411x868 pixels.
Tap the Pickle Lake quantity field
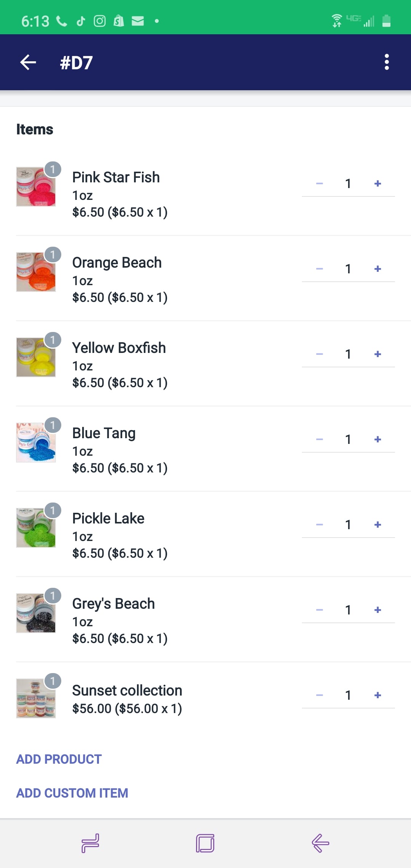pos(348,525)
